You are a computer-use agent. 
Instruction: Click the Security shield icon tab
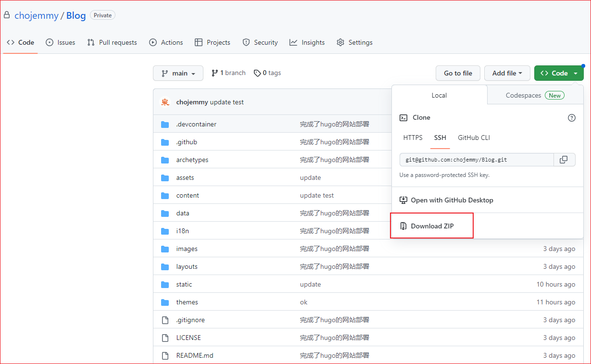click(x=246, y=42)
